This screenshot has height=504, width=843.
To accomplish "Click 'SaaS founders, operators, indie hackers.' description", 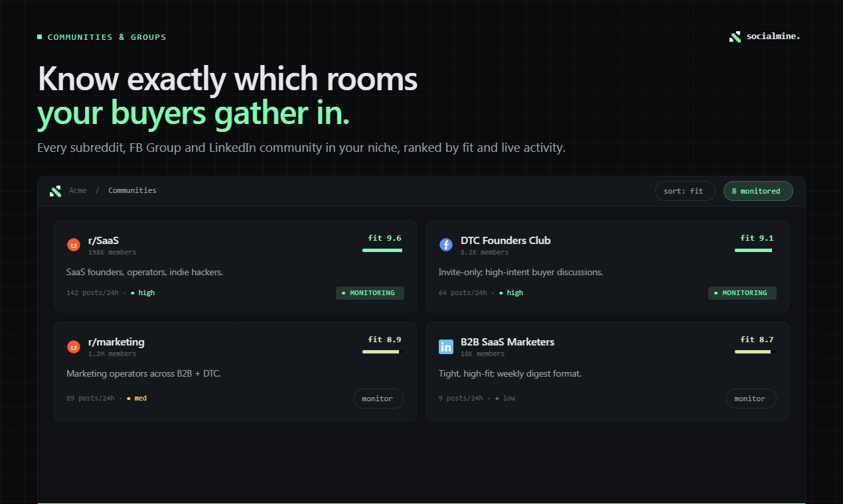I will click(145, 273).
